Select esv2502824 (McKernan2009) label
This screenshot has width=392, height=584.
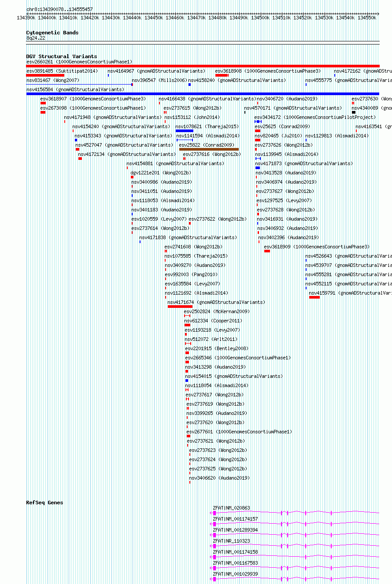[217, 311]
